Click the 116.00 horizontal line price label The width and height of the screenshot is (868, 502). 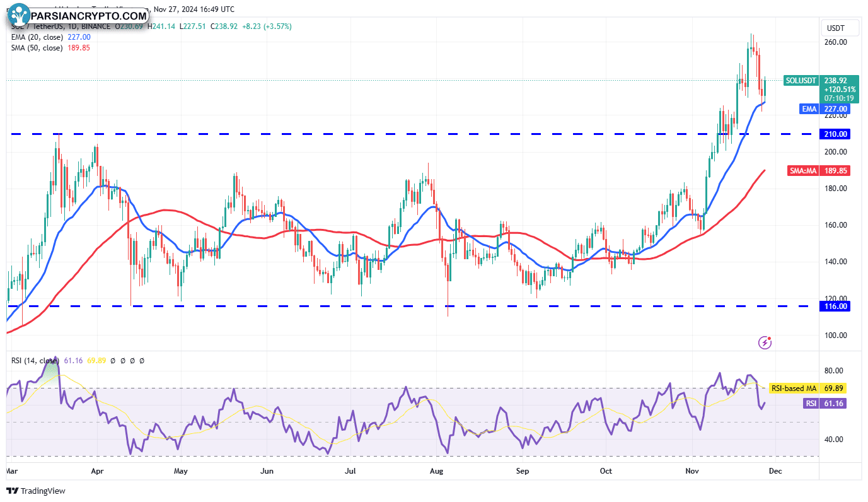(835, 306)
